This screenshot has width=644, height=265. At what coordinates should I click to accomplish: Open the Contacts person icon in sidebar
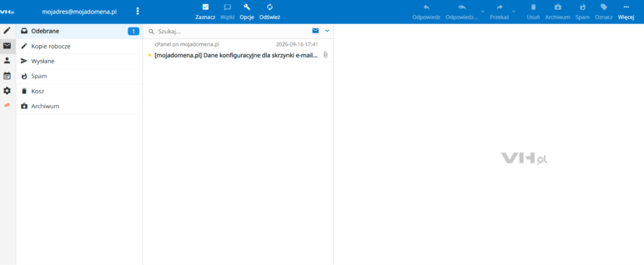pyautogui.click(x=7, y=61)
